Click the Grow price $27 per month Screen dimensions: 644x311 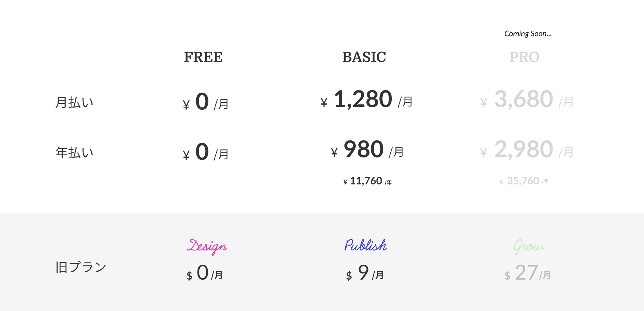pyautogui.click(x=528, y=273)
